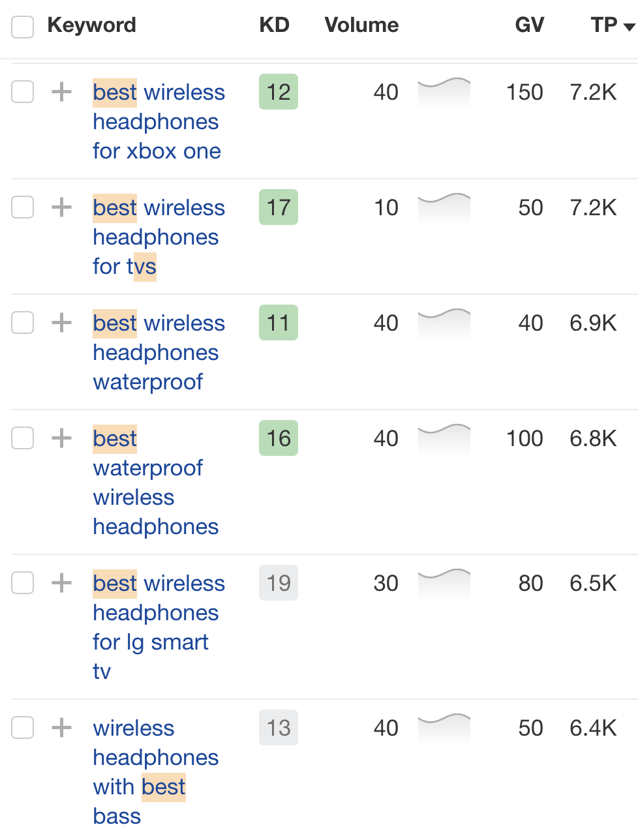Screen dimensions: 638x840
Task: Click the plus icon beside "best waterproof wireless headphones"
Action: click(61, 438)
